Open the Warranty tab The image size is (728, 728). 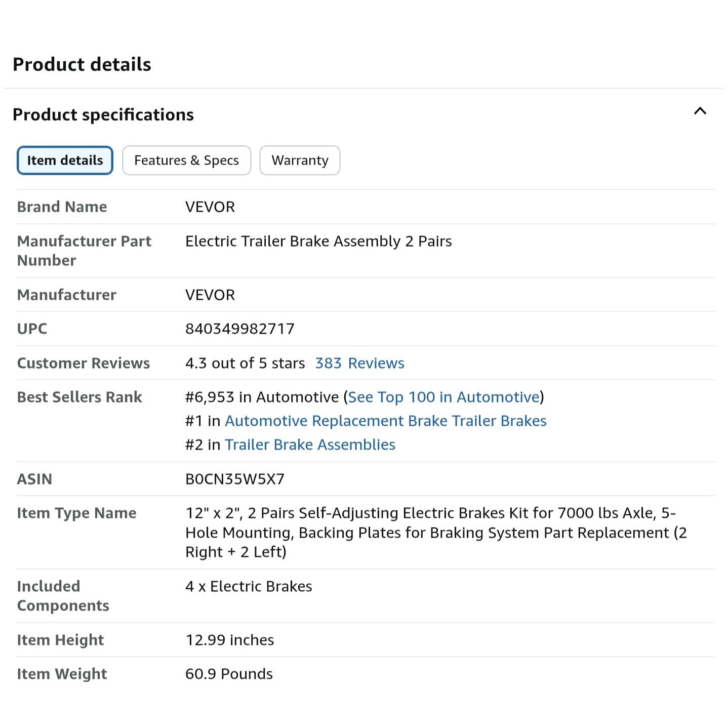pos(300,160)
